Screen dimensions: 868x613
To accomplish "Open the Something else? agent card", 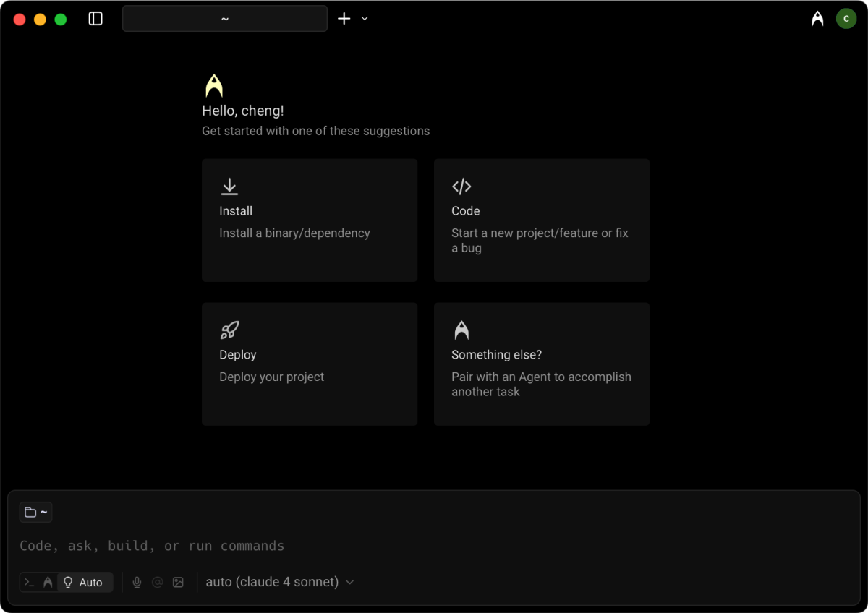I will (542, 364).
